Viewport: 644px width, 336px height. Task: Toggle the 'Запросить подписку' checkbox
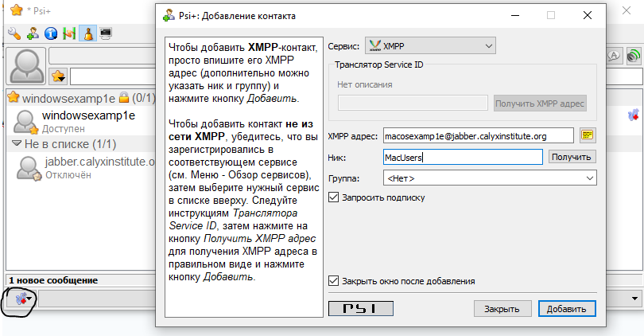tap(333, 197)
